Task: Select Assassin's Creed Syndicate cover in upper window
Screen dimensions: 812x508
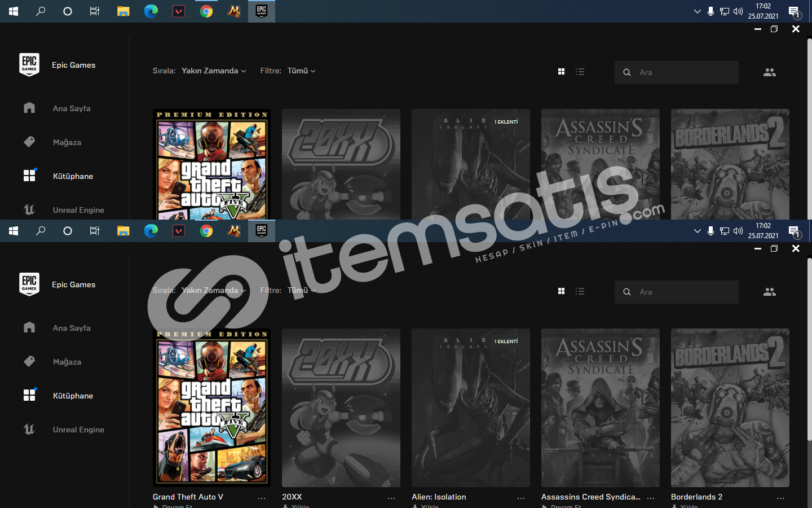Action: click(x=601, y=164)
